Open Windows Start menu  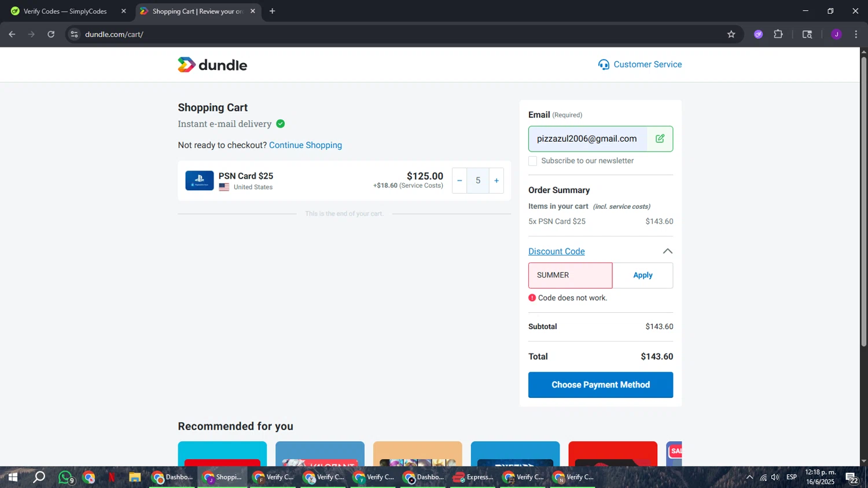coord(13,478)
